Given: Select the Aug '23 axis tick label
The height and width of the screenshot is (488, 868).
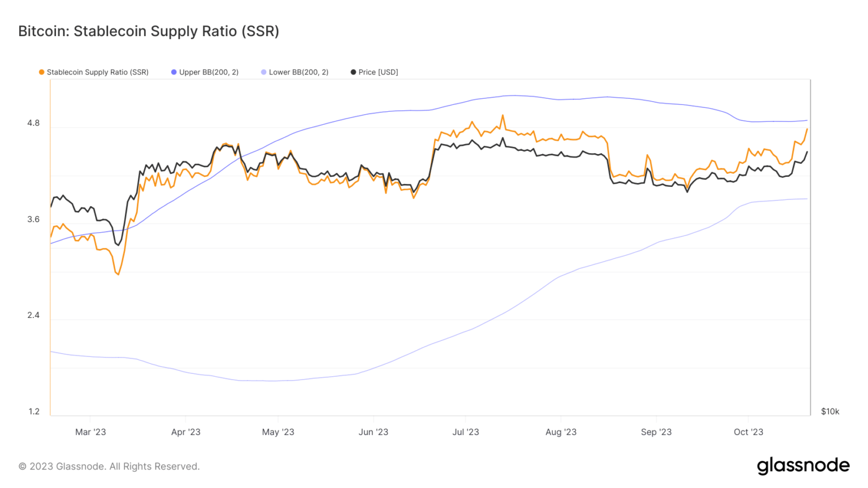Looking at the screenshot, I should click(561, 432).
